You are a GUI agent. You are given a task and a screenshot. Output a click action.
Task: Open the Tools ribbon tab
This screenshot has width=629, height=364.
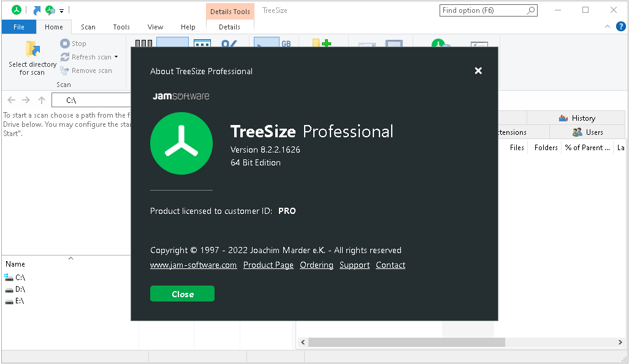[x=121, y=27]
